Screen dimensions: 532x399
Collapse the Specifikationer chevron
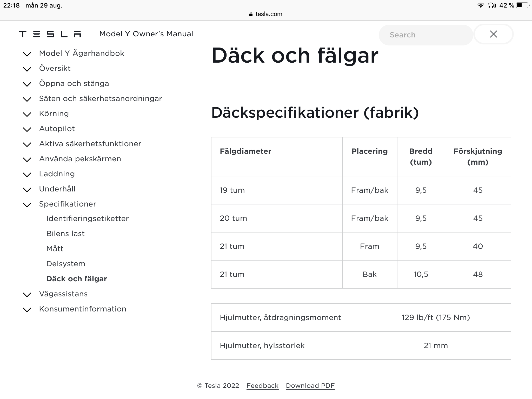(x=27, y=205)
